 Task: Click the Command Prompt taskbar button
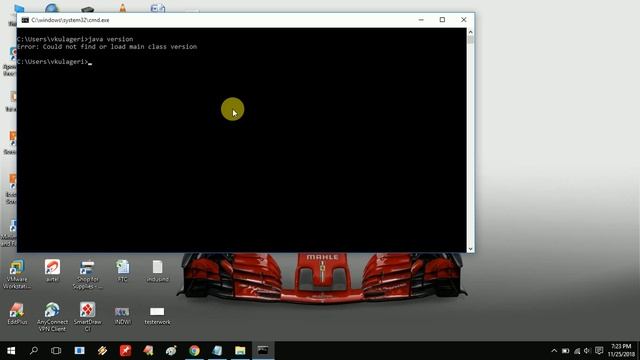click(263, 351)
